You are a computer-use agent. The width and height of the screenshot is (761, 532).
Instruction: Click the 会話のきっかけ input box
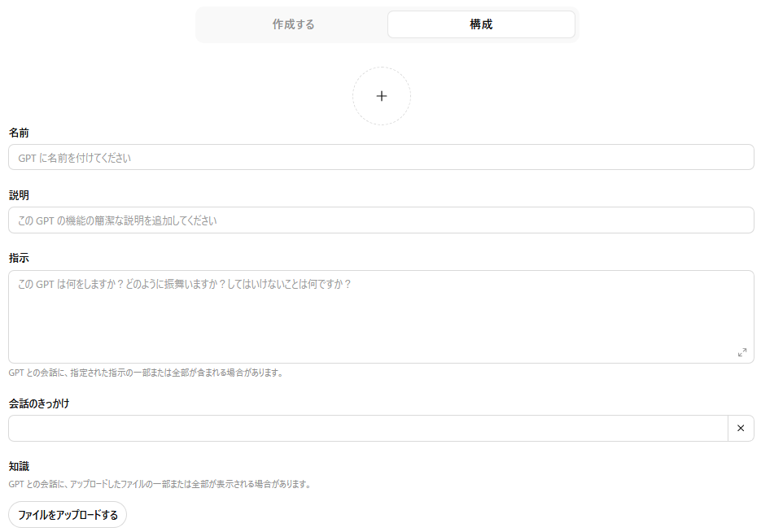tap(366, 428)
